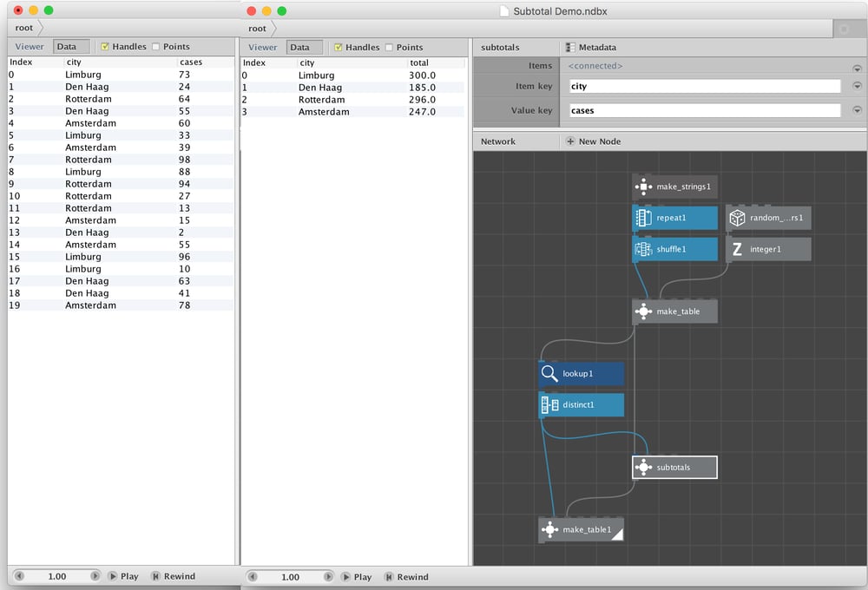Enable Points checkbox in Subtotal Demo window
This screenshot has height=590, width=868.
389,48
